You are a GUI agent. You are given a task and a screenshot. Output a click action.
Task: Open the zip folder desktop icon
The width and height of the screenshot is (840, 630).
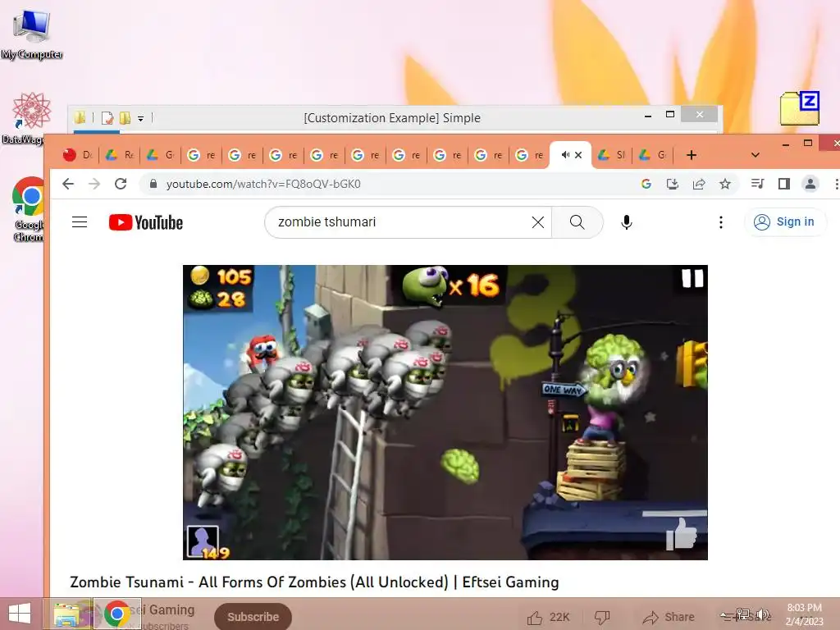(800, 109)
